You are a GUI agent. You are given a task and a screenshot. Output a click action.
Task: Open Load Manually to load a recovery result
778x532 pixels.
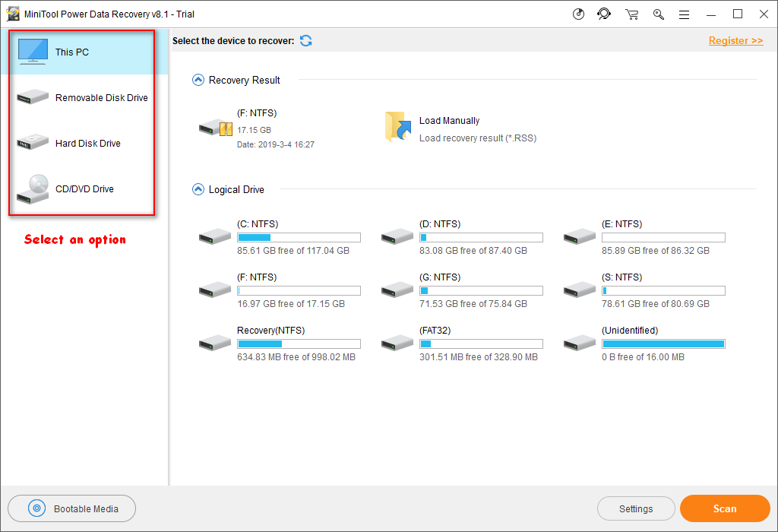pyautogui.click(x=449, y=120)
